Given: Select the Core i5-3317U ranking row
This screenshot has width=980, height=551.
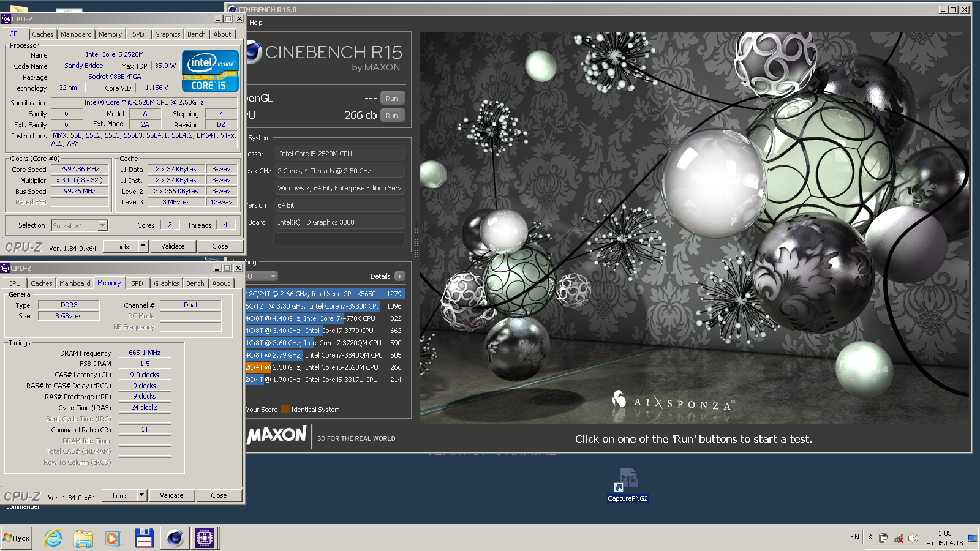Looking at the screenshot, I should [325, 380].
